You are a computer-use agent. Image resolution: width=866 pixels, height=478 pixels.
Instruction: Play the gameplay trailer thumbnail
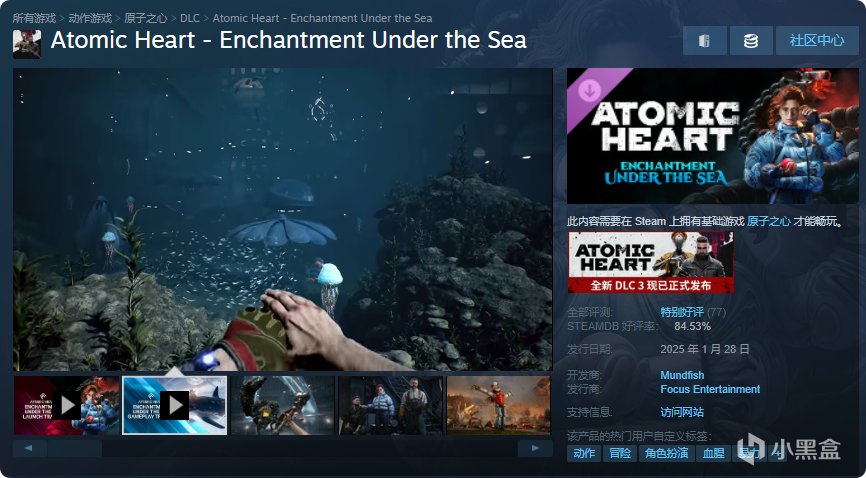point(175,406)
